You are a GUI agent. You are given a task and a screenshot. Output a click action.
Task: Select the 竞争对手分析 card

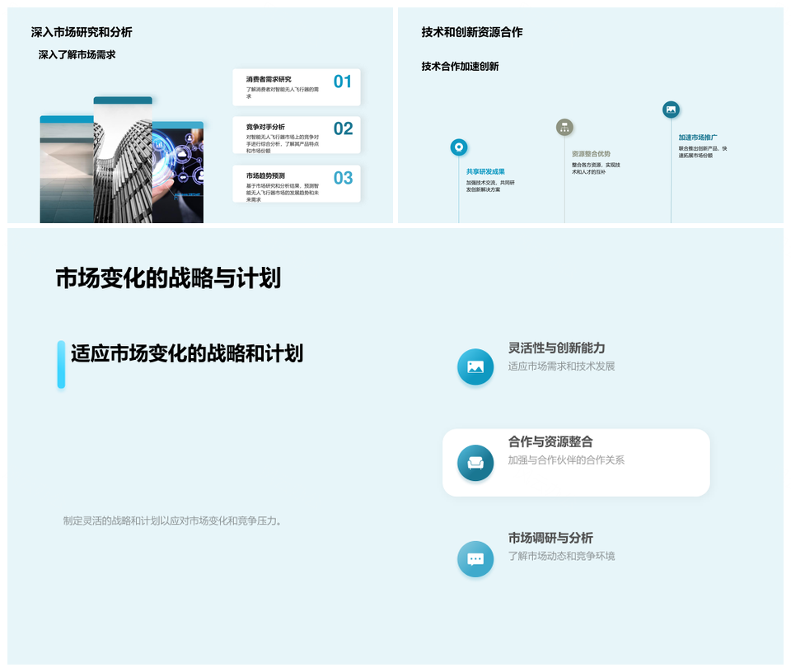click(x=296, y=135)
